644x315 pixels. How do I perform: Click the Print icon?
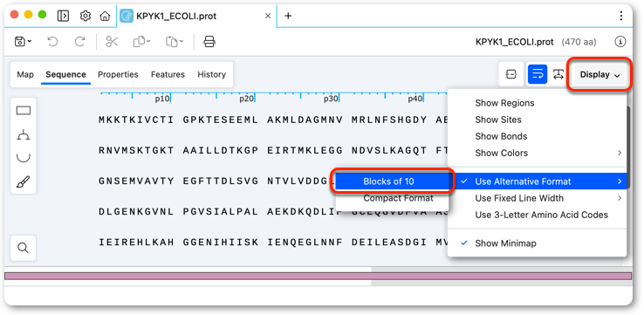coord(209,42)
